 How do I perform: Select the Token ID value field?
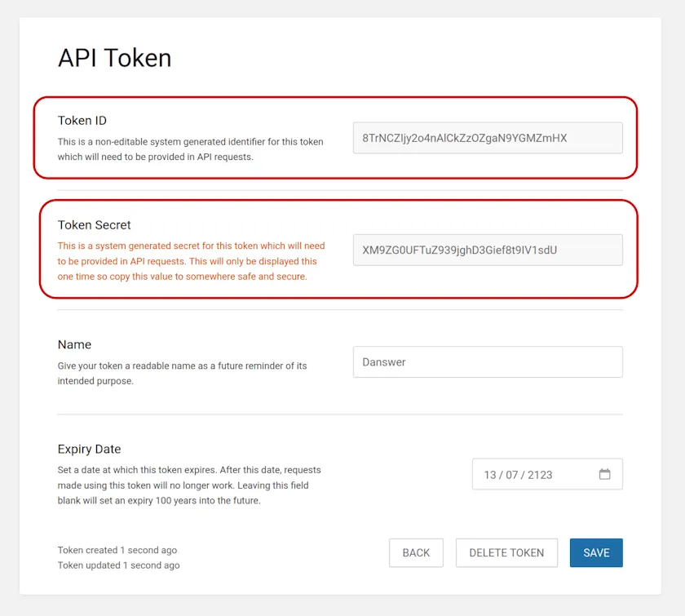(488, 138)
